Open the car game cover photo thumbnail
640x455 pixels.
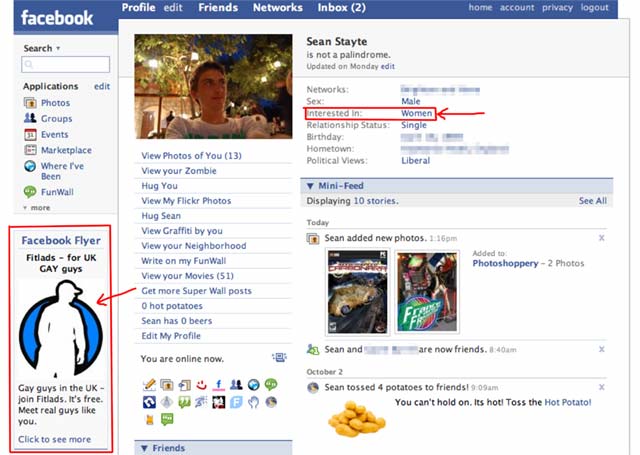pos(358,292)
